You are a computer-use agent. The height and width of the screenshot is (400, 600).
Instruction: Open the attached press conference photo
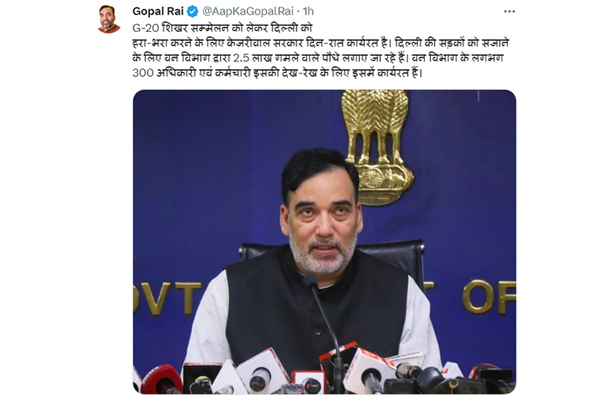point(324,242)
